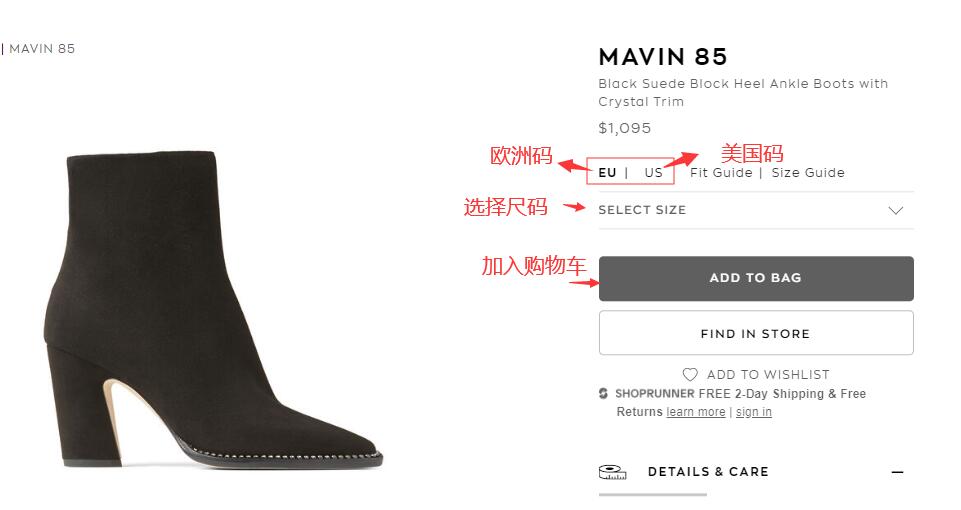Screen dimensions: 961x510
Task: Click ShopRunner sign in link
Action: (x=754, y=412)
